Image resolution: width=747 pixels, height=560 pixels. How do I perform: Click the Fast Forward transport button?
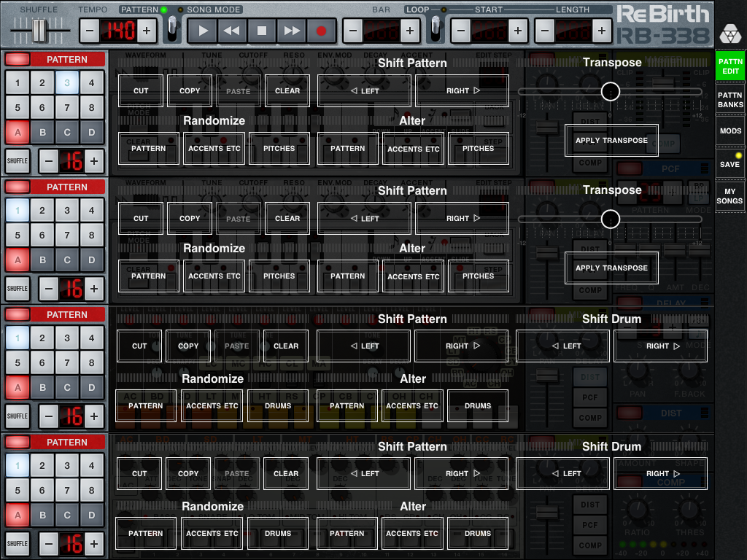click(291, 31)
